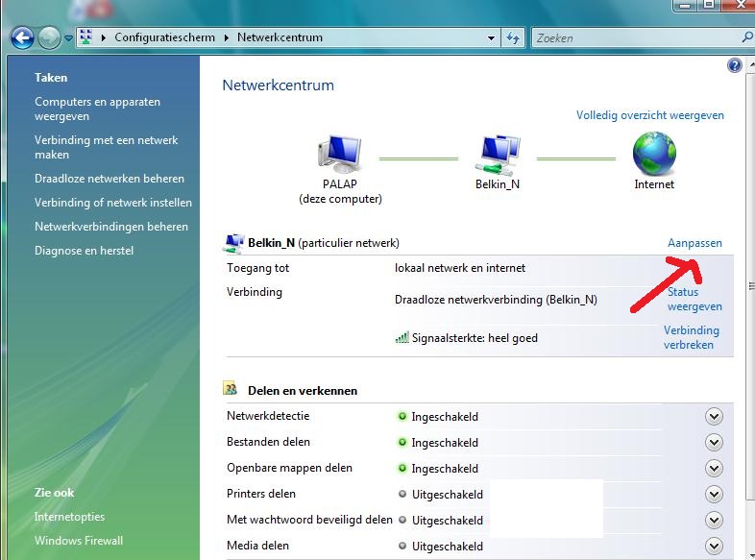This screenshot has height=560, width=755.
Task: Open Help with the blue question mark
Action: pyautogui.click(x=734, y=65)
